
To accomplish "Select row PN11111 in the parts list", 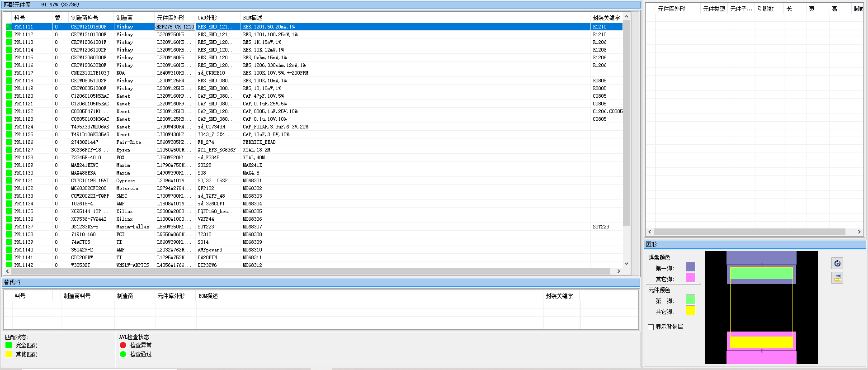I will [314, 27].
